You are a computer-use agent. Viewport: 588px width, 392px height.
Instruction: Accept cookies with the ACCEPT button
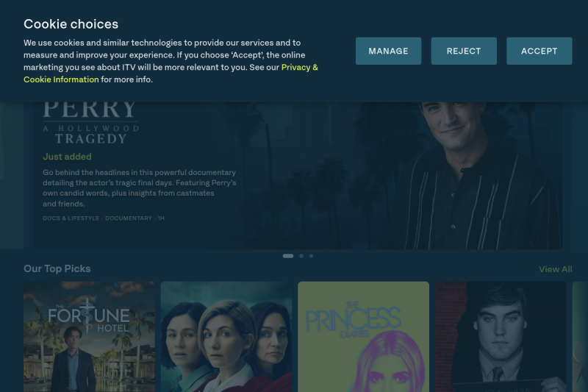click(x=539, y=51)
